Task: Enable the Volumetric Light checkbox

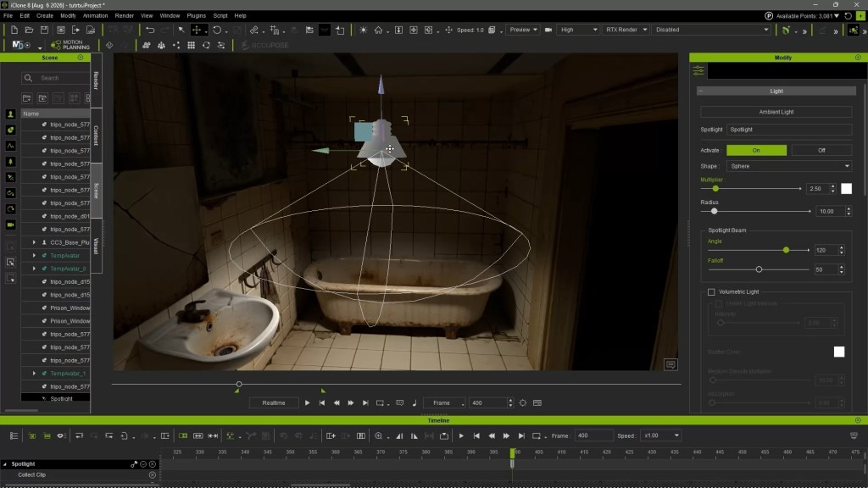Action: pyautogui.click(x=711, y=292)
